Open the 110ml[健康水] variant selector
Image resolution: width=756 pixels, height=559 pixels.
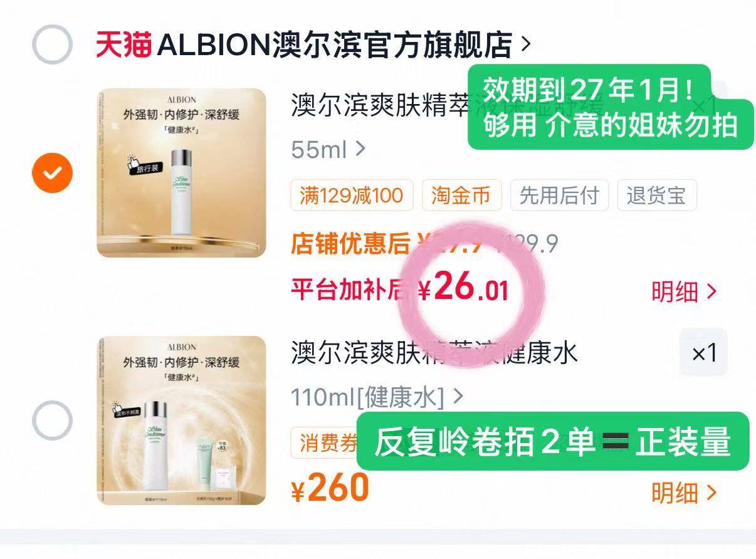tap(377, 397)
